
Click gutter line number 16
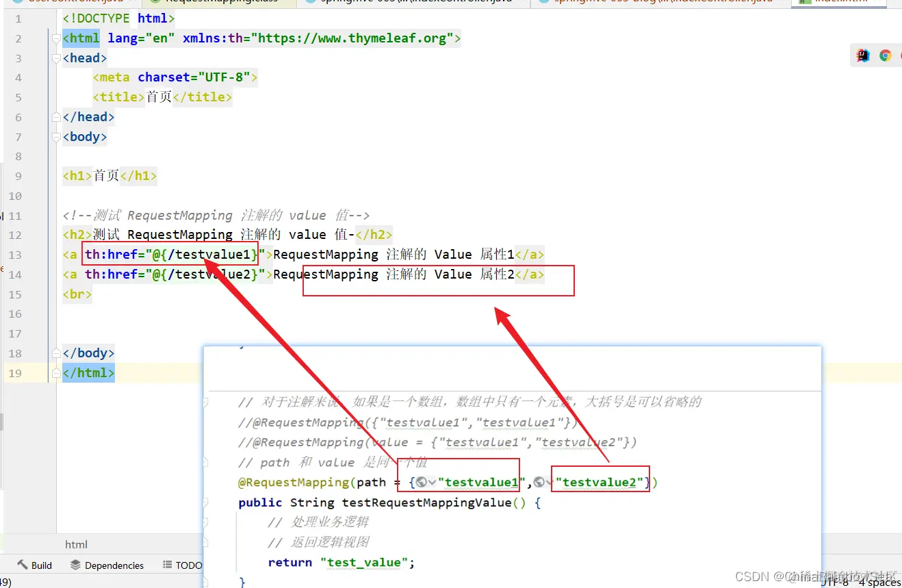[15, 314]
